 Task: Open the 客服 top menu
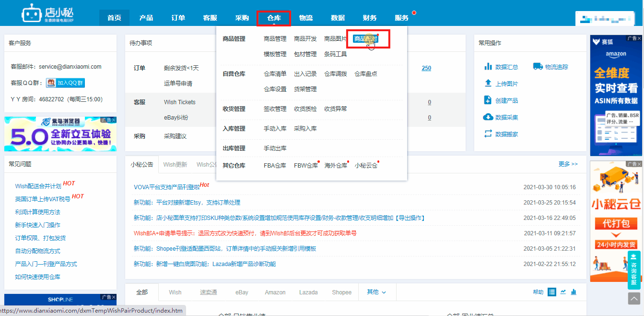[x=210, y=18]
